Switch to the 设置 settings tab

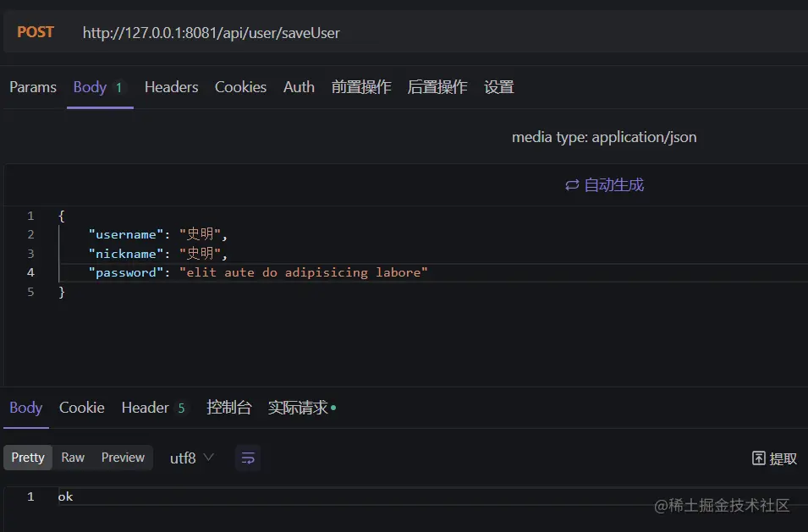point(499,87)
